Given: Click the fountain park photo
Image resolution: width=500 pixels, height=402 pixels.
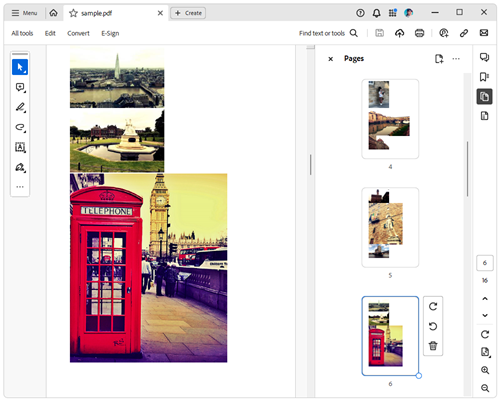Looking at the screenshot, I should 117,141.
